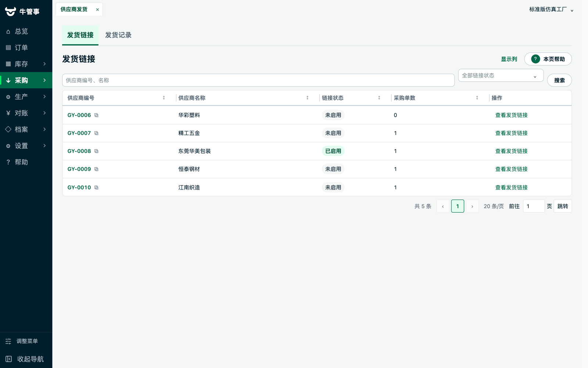
Task: Click 查看发货链接 for 东莞华美包装
Action: click(511, 151)
